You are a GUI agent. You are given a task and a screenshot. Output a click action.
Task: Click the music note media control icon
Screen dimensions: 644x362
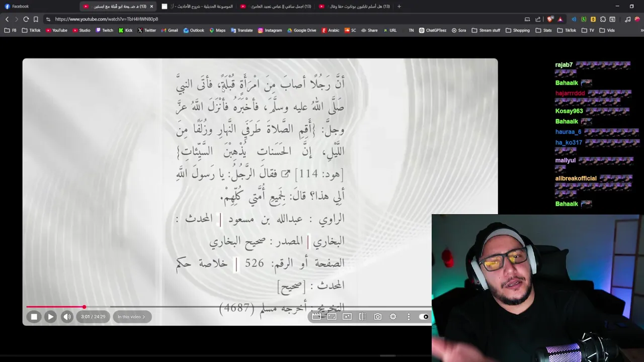628,19
